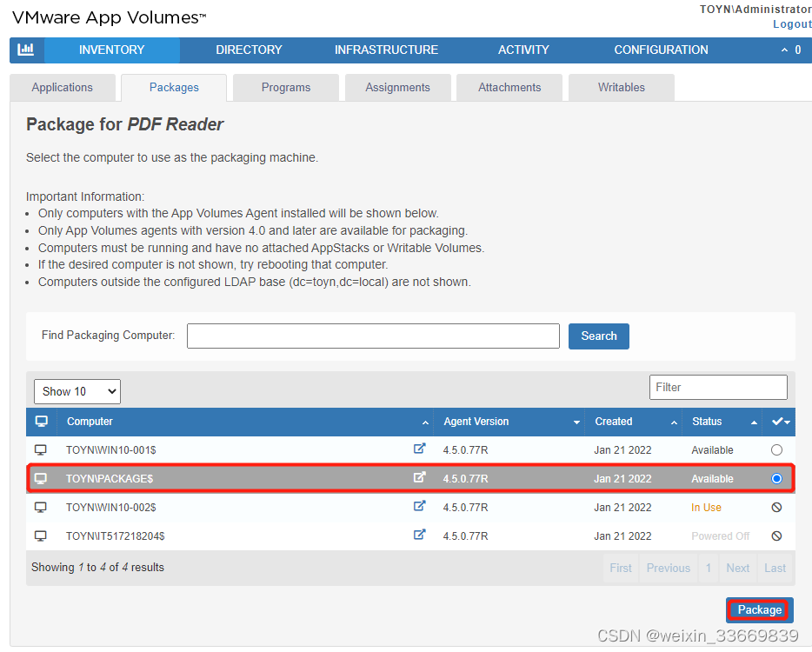Image resolution: width=812 pixels, height=652 pixels.
Task: Sort by Status column
Action: [x=722, y=422]
